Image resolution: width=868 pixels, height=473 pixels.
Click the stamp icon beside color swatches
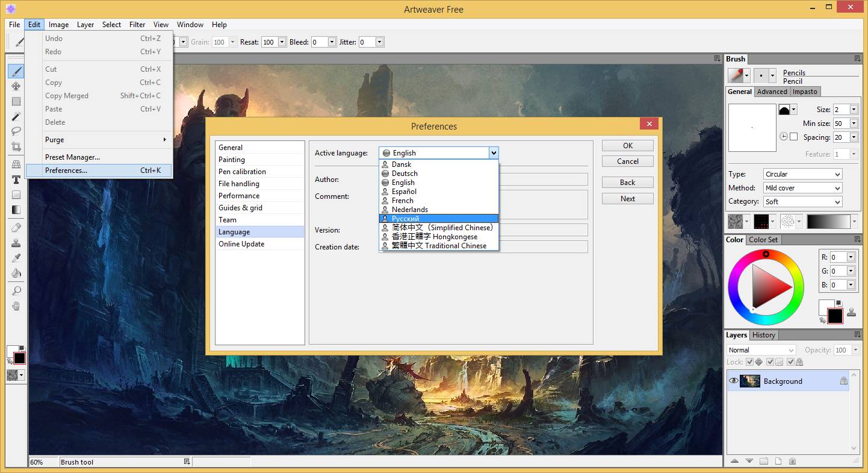coord(851,313)
